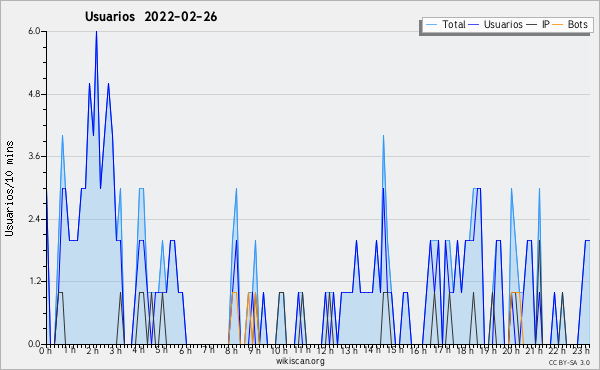Click the Total spike reaching 4 near 15 h
600x370 pixels.
coord(383,136)
